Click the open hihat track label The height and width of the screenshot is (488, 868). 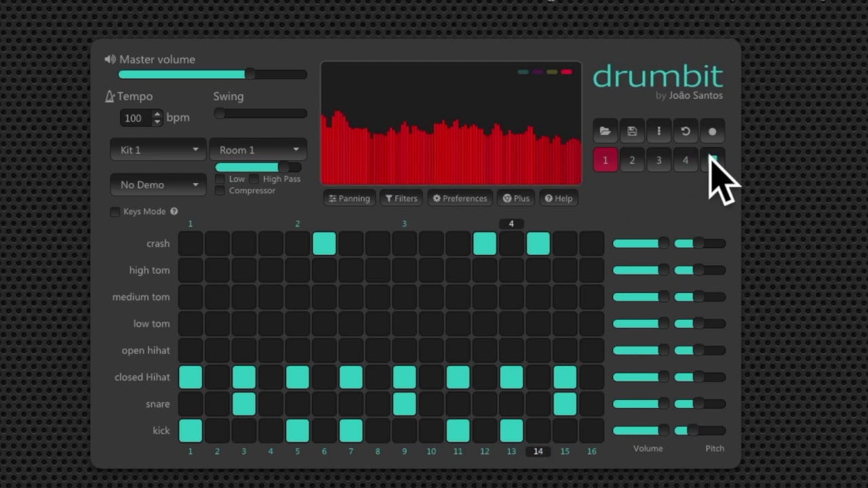coord(146,350)
